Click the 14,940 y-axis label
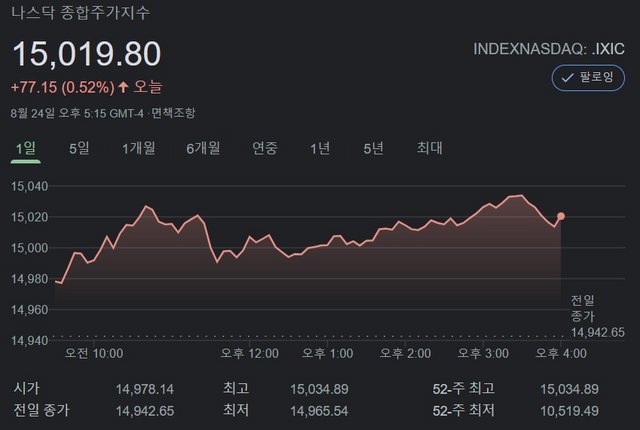The height and width of the screenshot is (430, 640). click(x=29, y=340)
